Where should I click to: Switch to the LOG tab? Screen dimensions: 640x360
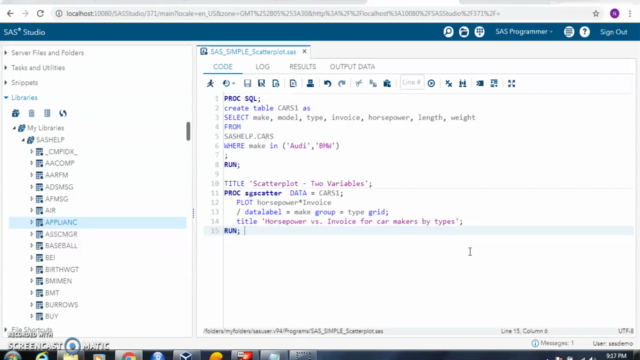click(262, 67)
